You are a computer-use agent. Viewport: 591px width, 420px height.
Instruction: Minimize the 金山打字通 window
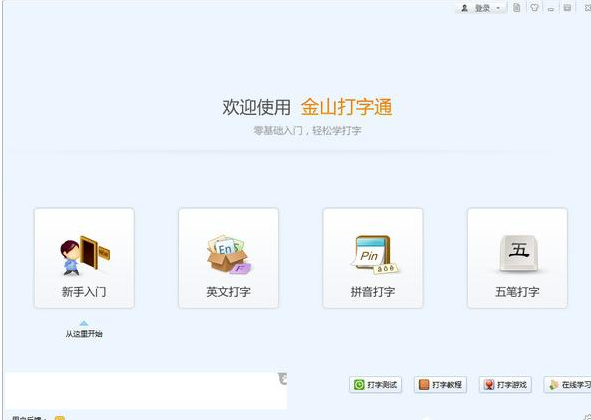coord(551,8)
